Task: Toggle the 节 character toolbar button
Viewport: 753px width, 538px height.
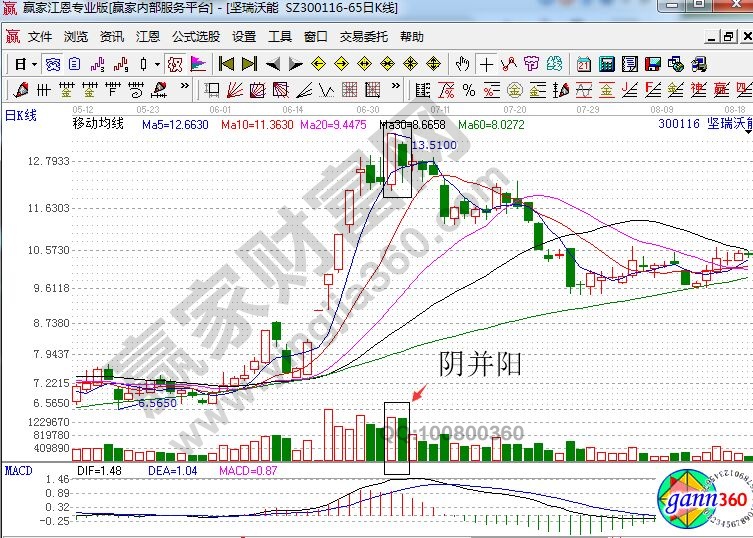Action: 533,64
